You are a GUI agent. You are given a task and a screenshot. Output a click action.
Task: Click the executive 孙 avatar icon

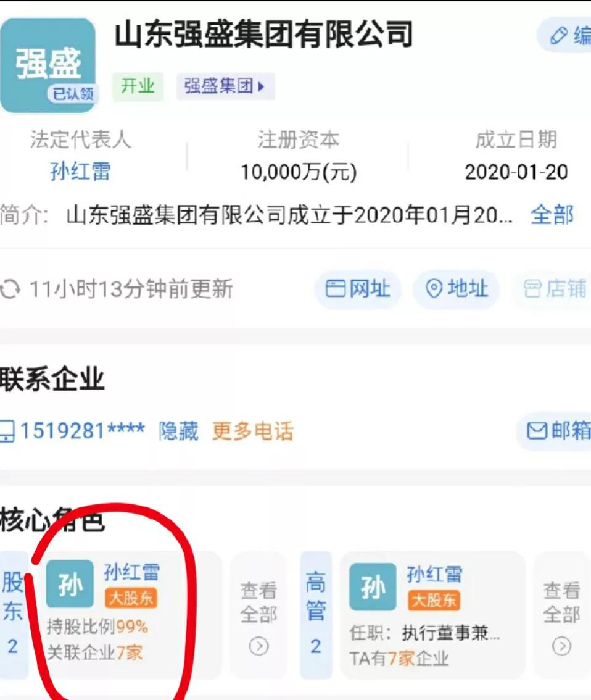coord(373,586)
